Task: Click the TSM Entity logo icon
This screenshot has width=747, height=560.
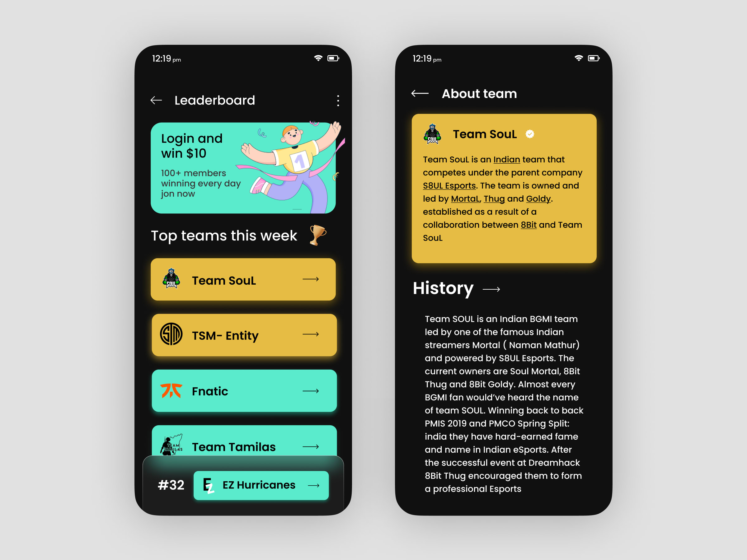Action: [x=169, y=335]
